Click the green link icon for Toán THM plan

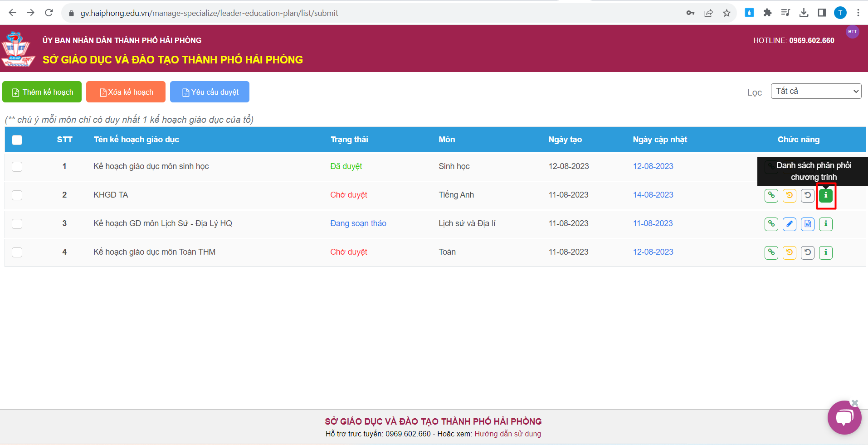771,252
